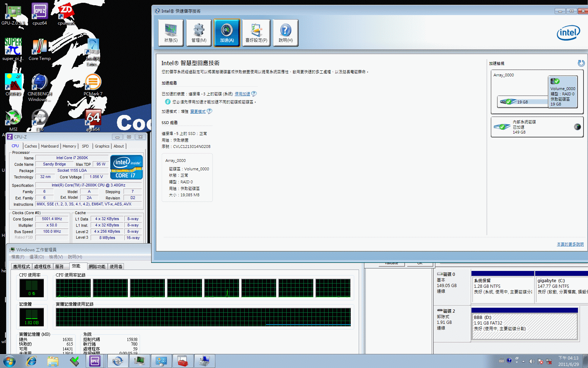Switch to CPU-Z Memory tab
Image resolution: width=588 pixels, height=368 pixels.
[x=69, y=146]
